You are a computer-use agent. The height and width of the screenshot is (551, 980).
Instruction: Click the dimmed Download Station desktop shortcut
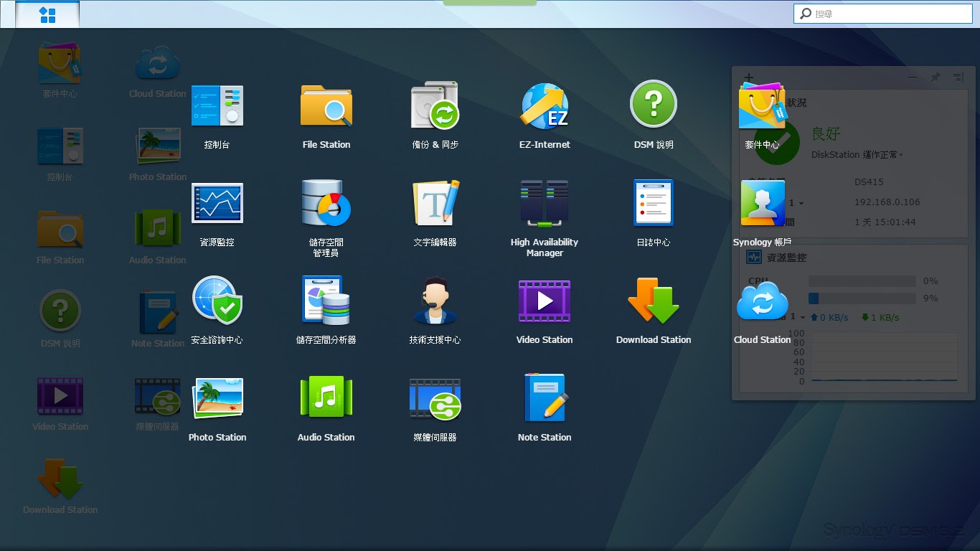[x=60, y=486]
